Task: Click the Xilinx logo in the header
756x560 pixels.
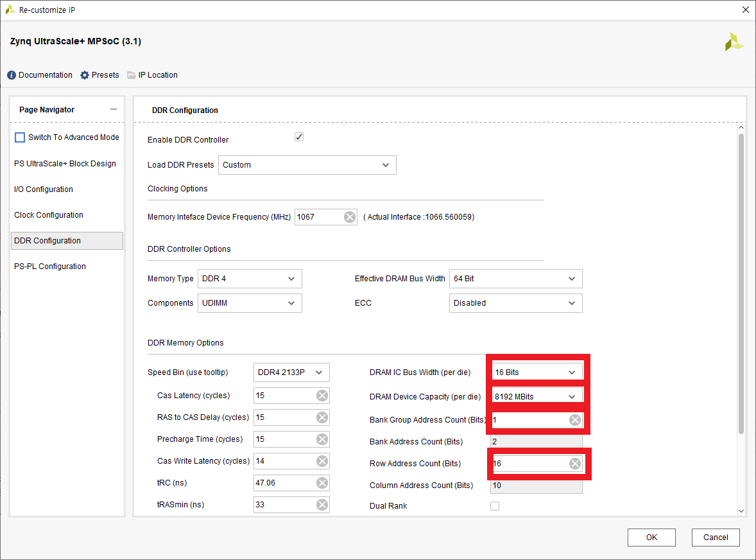Action: [x=734, y=42]
